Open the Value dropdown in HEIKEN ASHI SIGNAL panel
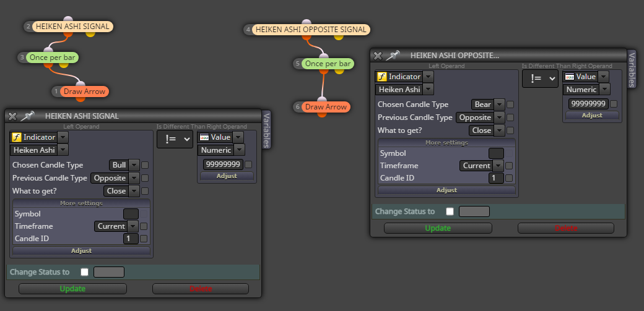Viewport: 644px width, 311px height. point(238,137)
